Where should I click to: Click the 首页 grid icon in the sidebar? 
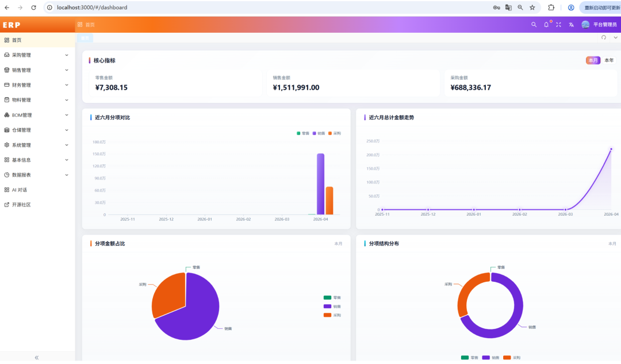pyautogui.click(x=7, y=40)
